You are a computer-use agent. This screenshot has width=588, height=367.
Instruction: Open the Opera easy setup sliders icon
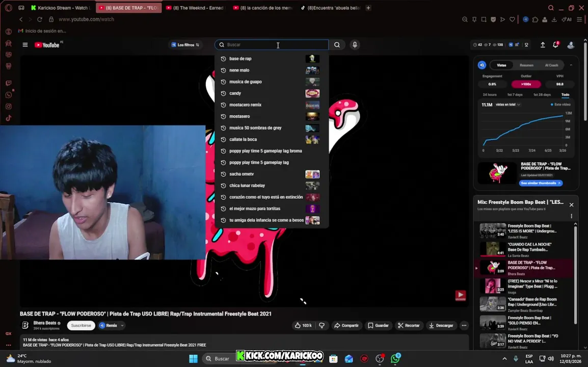(x=579, y=19)
